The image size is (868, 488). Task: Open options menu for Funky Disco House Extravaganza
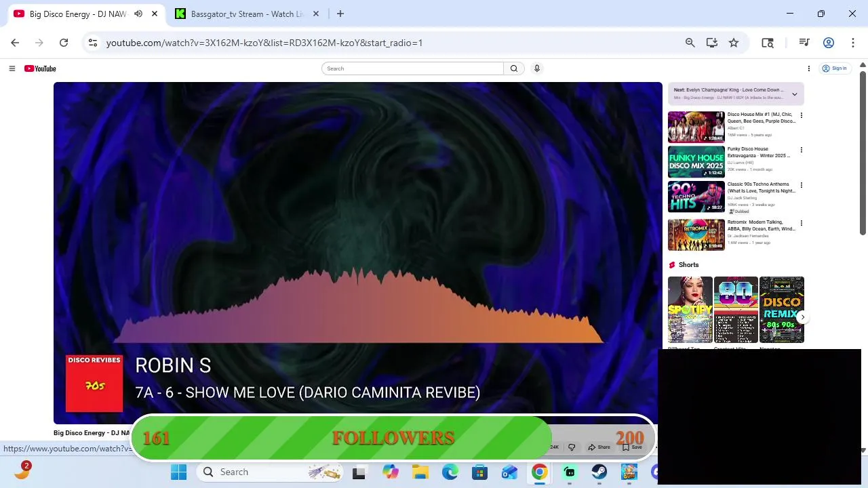point(801,150)
